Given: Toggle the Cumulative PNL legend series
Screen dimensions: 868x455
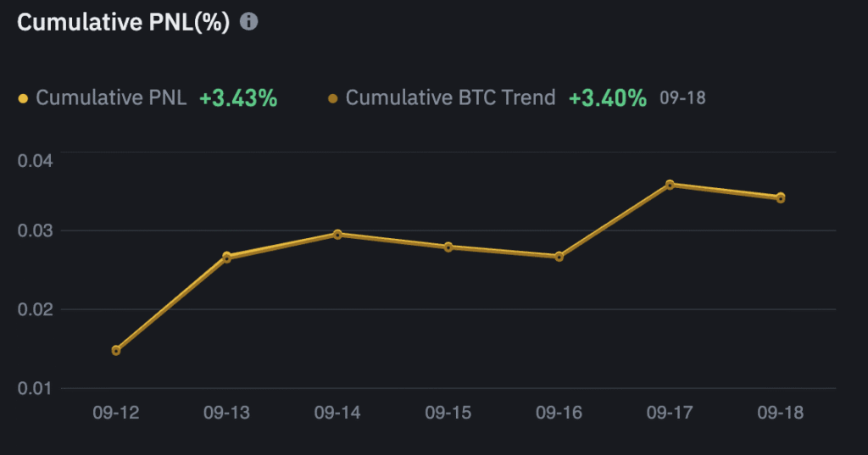Looking at the screenshot, I should coord(103,98).
